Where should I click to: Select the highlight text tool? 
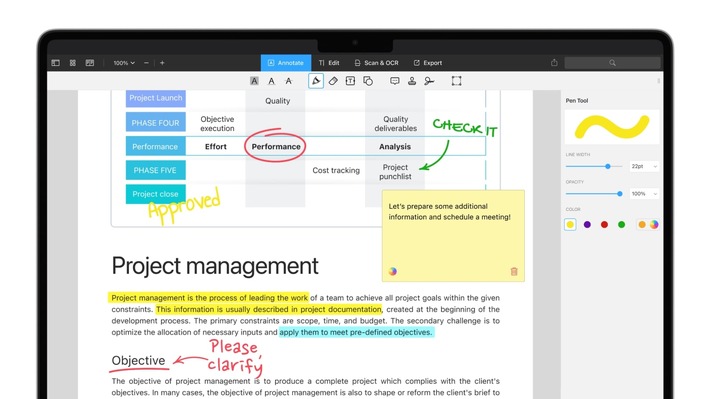[x=254, y=81]
